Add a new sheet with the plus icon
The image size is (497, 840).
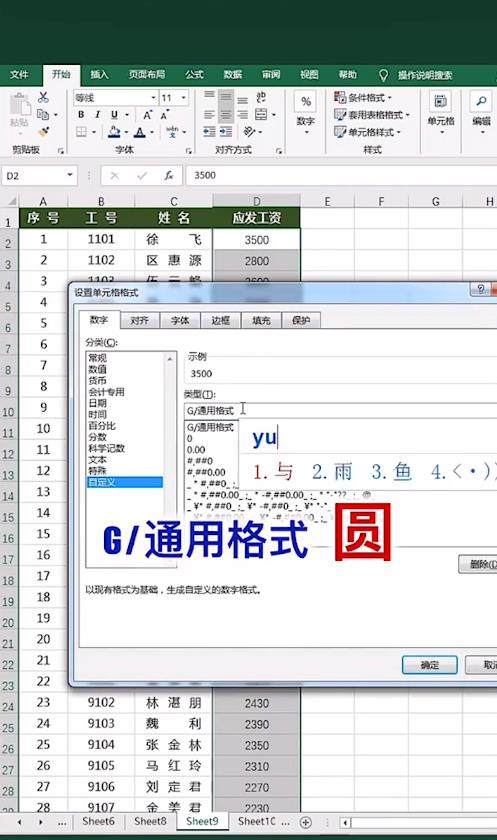point(306,822)
